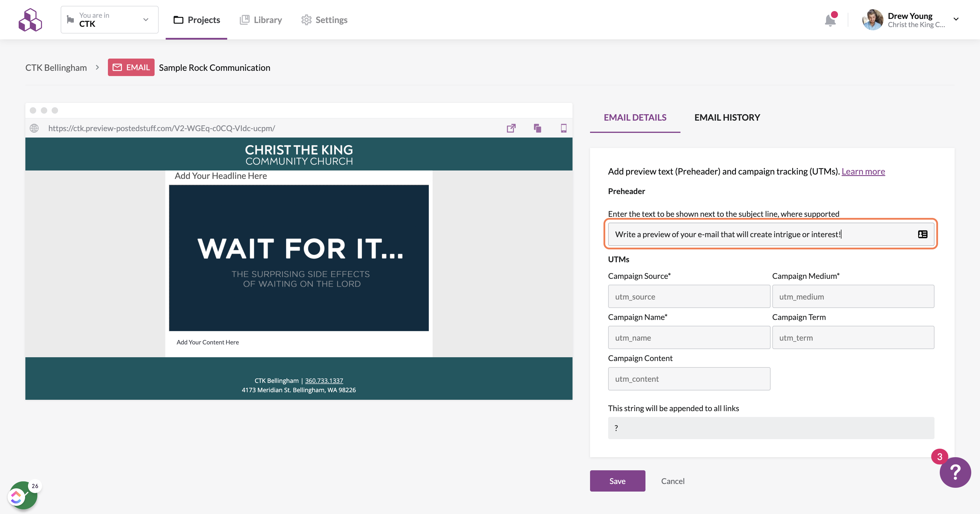Open preview in new window icon
Viewport: 980px width, 514px height.
pyautogui.click(x=511, y=128)
